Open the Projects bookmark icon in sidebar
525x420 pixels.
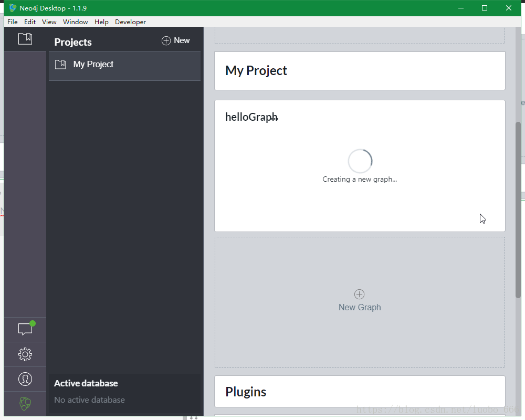tap(25, 39)
